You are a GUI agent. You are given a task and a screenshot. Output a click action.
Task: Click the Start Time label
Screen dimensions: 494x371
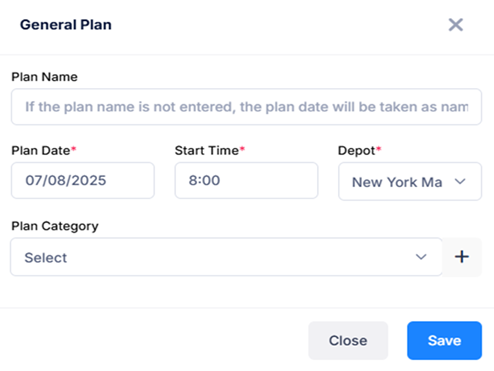click(207, 151)
